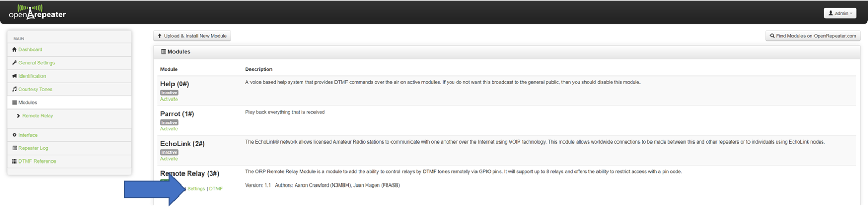Click the openRepeater logo
This screenshot has width=868, height=207.
click(37, 12)
